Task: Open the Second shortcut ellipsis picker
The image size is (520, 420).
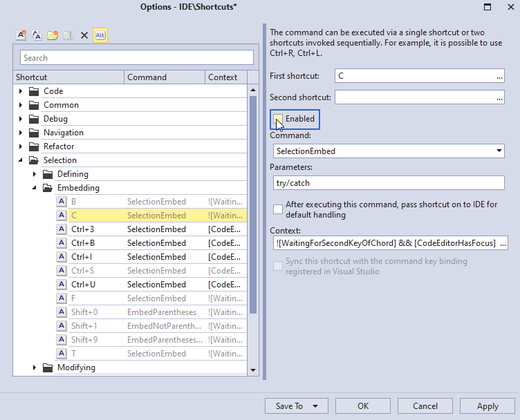Action: tap(499, 97)
